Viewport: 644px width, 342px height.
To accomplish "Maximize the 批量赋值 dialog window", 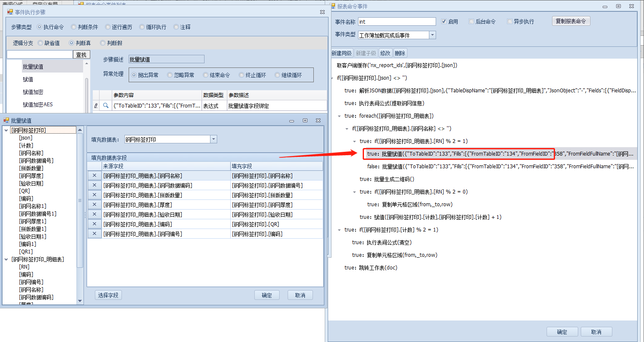I will point(305,121).
